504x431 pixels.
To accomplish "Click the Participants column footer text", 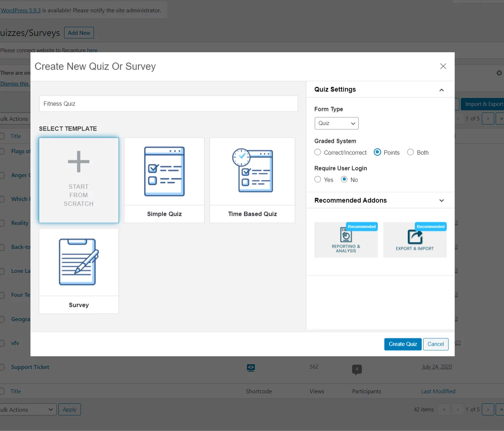I will [367, 391].
